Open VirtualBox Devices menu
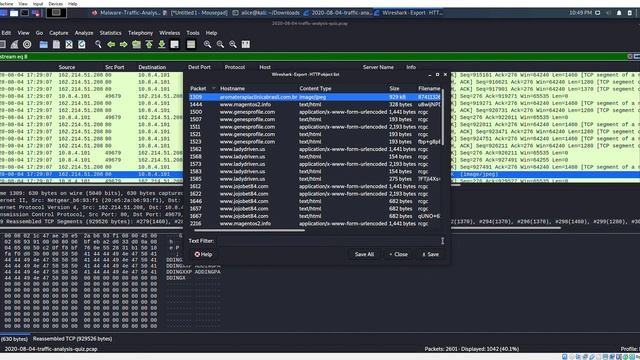Viewport: 640px width, 360px height. click(56, 4)
